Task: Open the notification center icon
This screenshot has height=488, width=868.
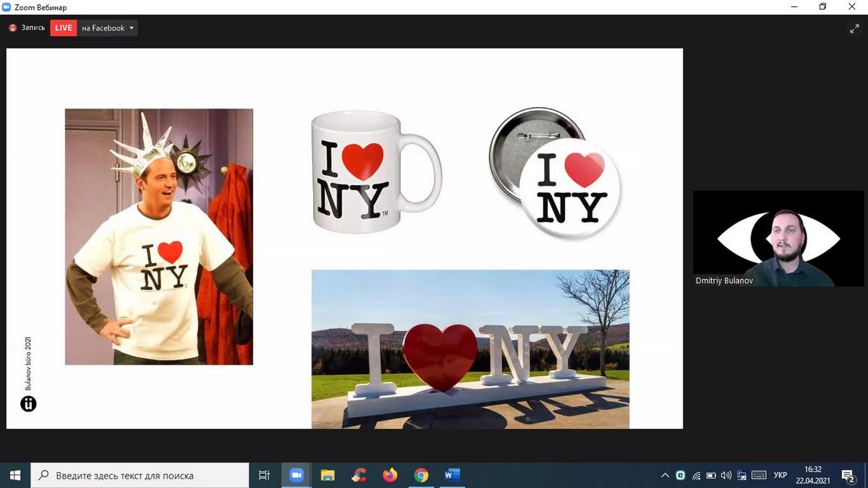Action: [x=848, y=475]
